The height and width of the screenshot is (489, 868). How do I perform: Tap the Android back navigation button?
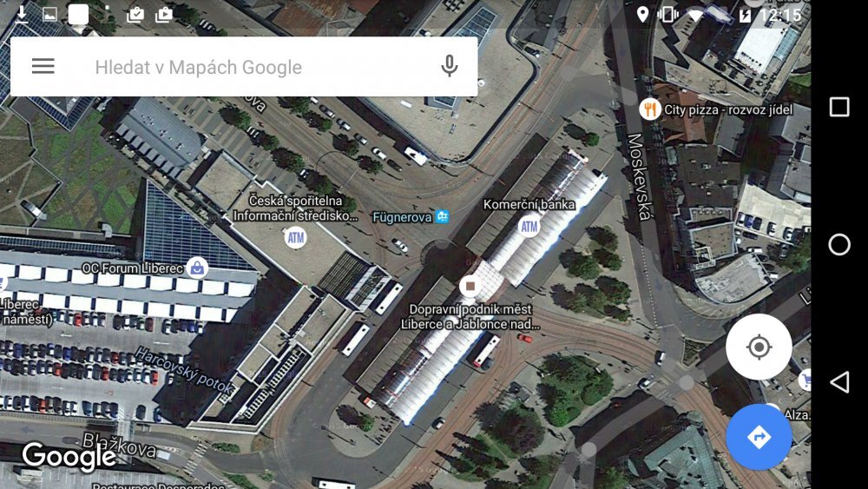click(839, 382)
